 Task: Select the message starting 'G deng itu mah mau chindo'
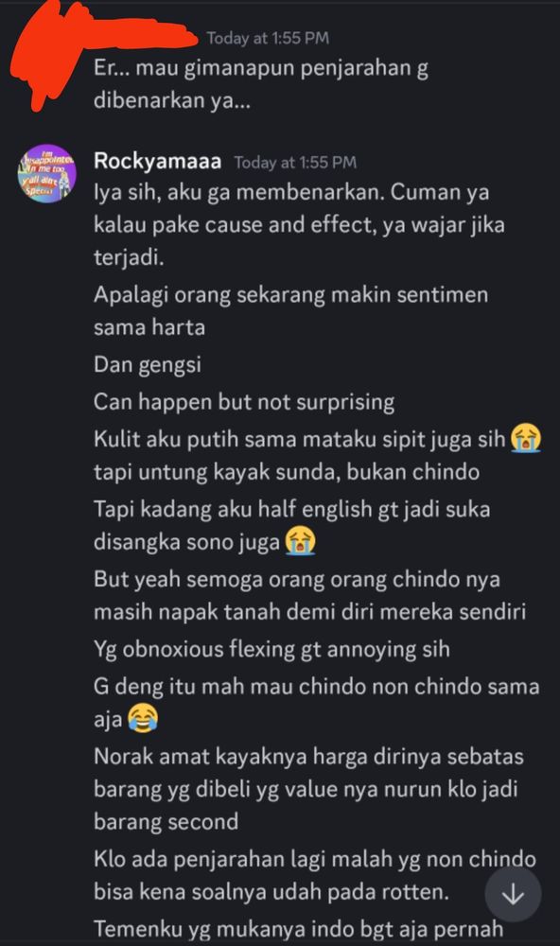(316, 703)
